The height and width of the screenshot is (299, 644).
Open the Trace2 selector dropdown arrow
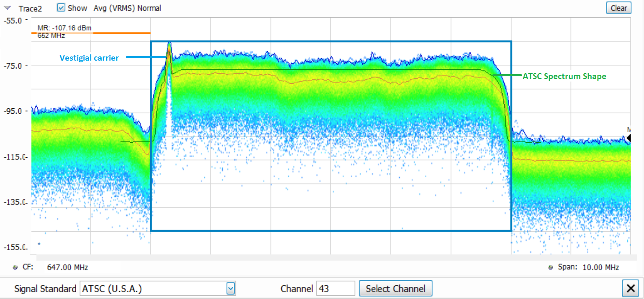pyautogui.click(x=7, y=8)
